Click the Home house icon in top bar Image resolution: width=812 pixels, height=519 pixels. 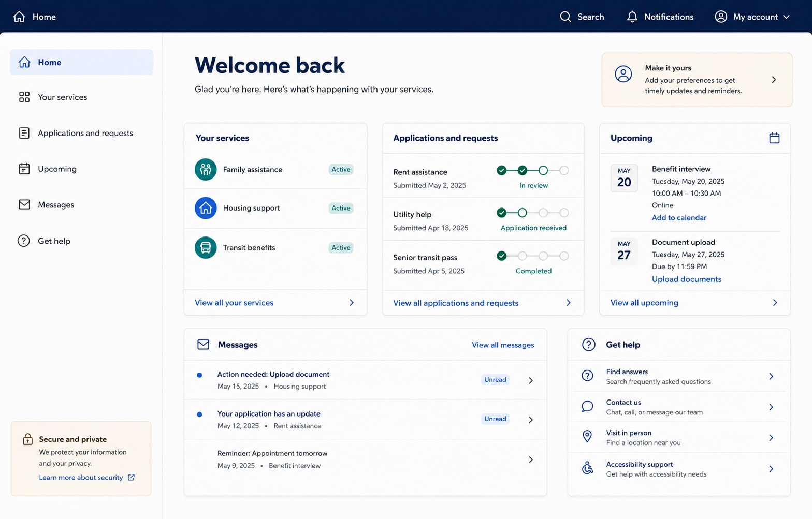coord(19,17)
